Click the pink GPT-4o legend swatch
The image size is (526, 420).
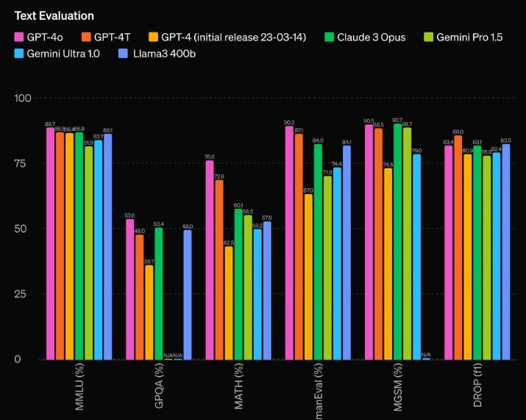(x=19, y=38)
